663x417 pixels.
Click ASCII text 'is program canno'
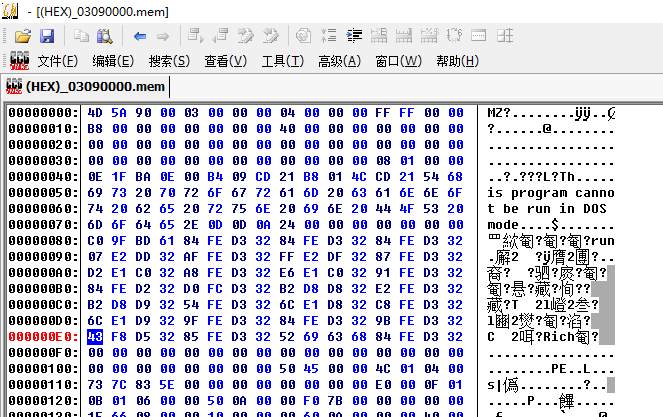click(x=551, y=193)
